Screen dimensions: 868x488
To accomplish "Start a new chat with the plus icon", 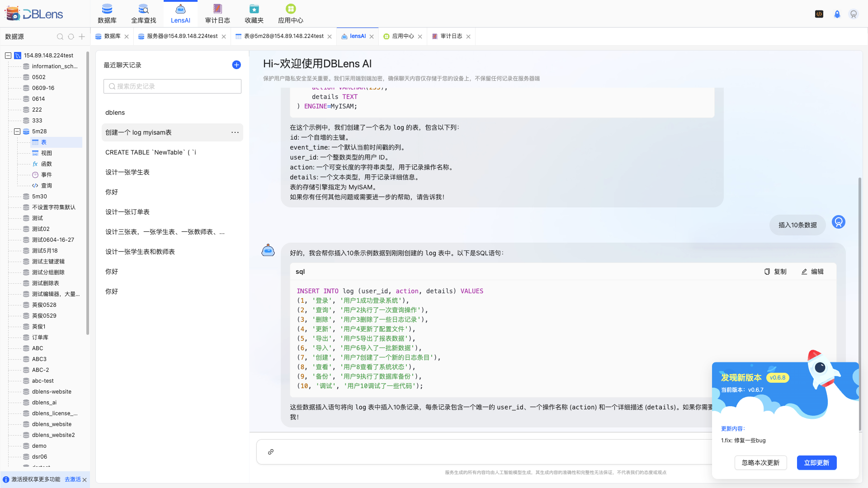I will click(x=236, y=65).
